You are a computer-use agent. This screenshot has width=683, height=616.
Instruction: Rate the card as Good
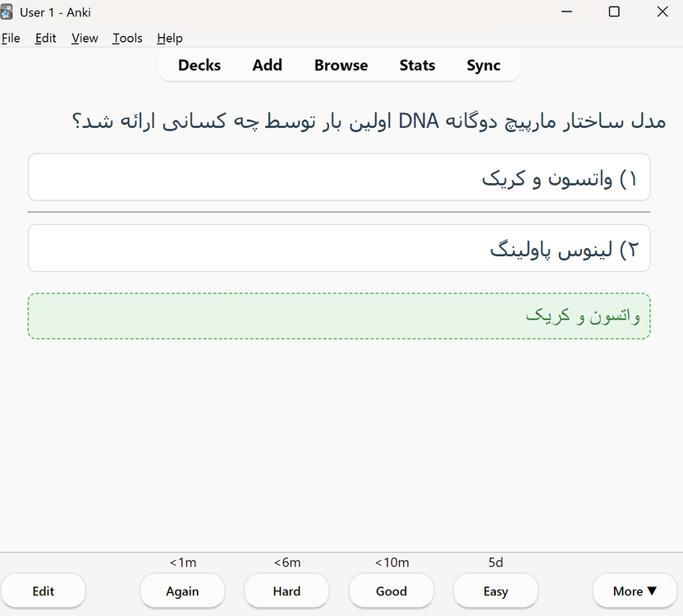[x=391, y=591]
